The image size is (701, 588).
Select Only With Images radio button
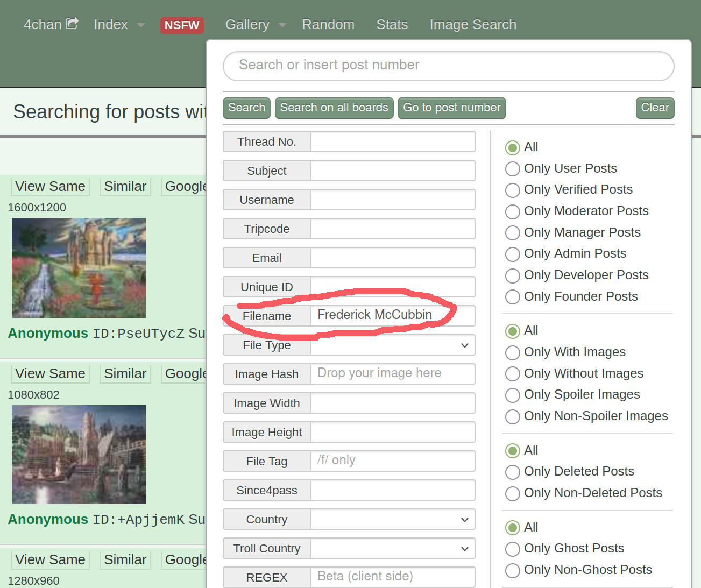coord(513,352)
